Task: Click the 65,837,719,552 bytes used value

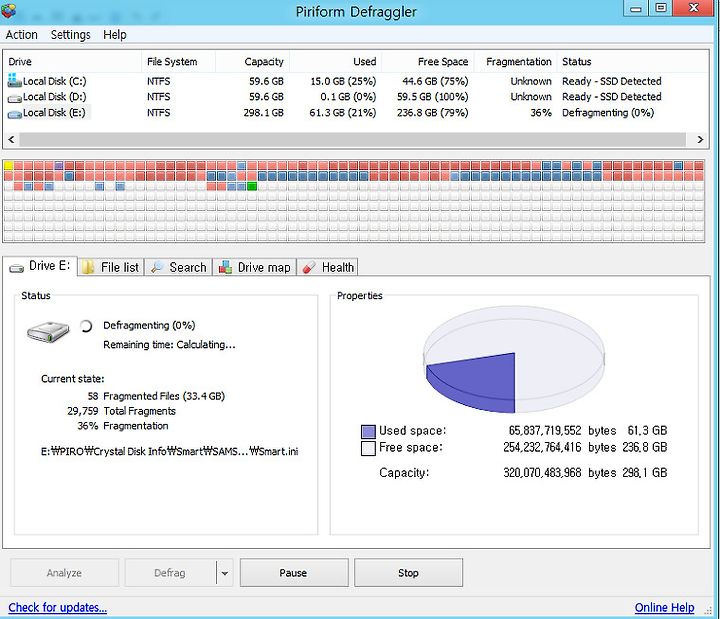Action: (562, 431)
